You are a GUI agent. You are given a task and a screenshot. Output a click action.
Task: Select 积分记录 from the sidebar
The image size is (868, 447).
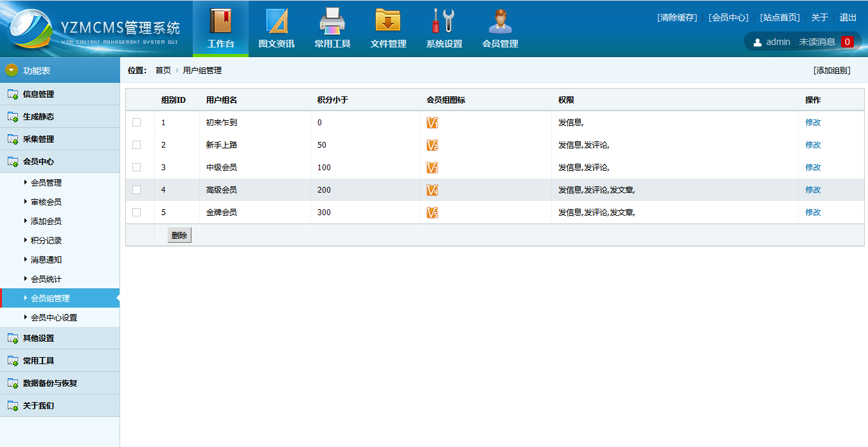pos(46,241)
